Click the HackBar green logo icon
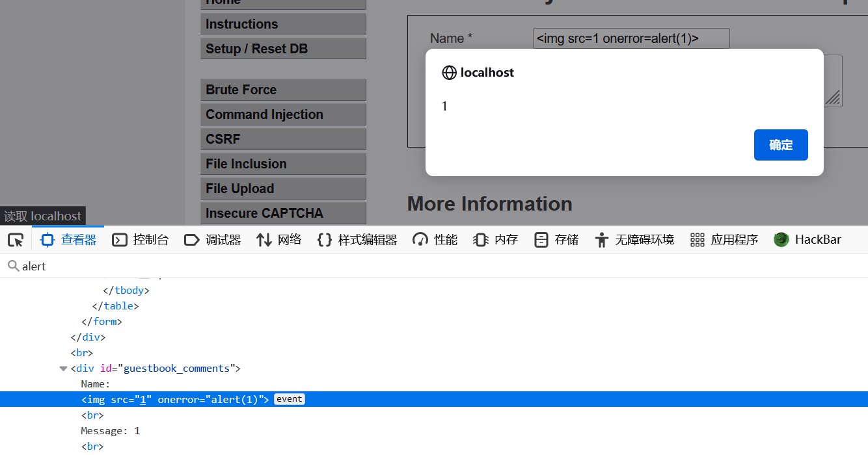Viewport: 868px width, 455px height. click(x=781, y=240)
